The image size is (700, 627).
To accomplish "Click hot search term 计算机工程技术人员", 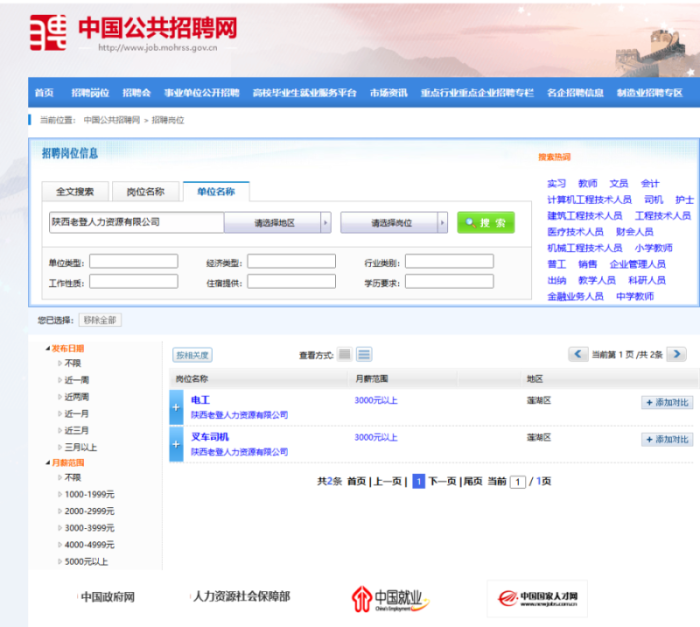I will pos(589,200).
